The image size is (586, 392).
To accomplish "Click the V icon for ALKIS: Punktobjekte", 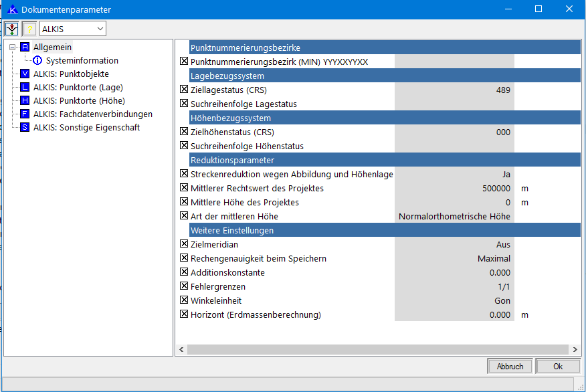I will [x=25, y=74].
